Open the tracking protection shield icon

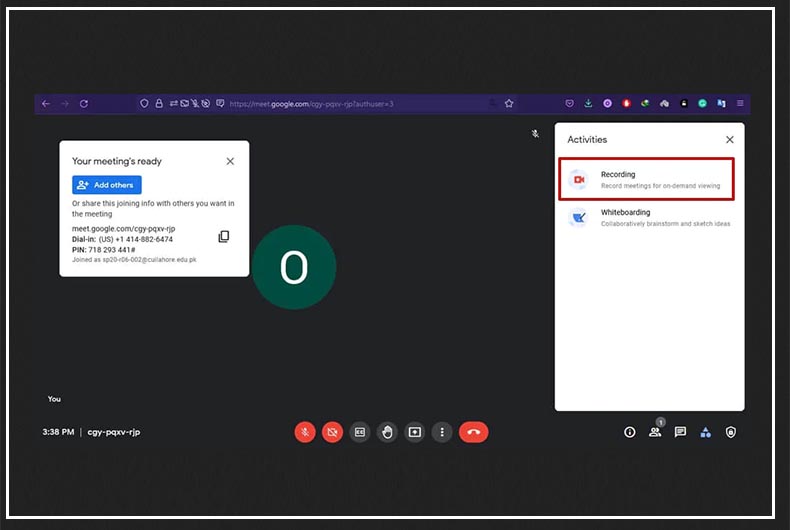(144, 104)
